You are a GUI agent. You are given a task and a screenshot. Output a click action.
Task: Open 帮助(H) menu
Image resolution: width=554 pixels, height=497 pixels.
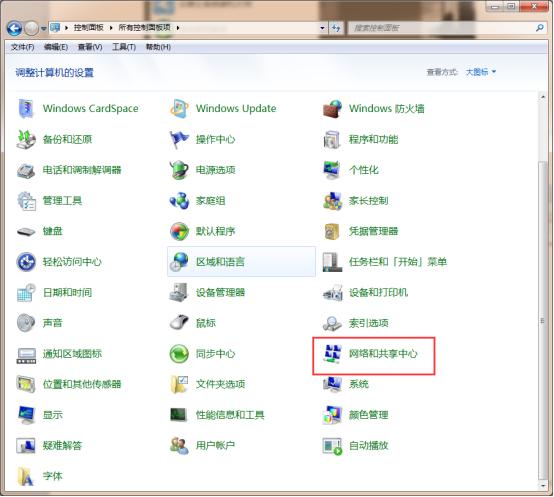click(x=158, y=47)
